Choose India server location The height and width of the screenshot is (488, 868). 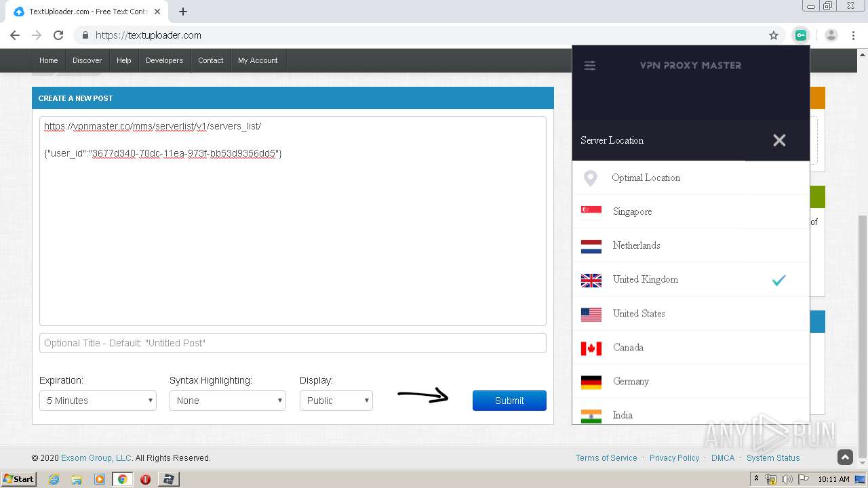click(691, 412)
